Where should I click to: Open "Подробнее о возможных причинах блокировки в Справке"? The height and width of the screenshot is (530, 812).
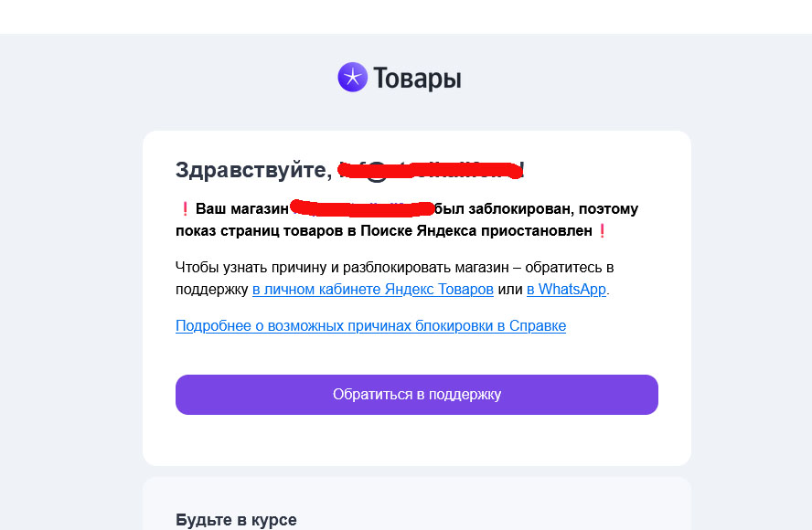coord(370,326)
